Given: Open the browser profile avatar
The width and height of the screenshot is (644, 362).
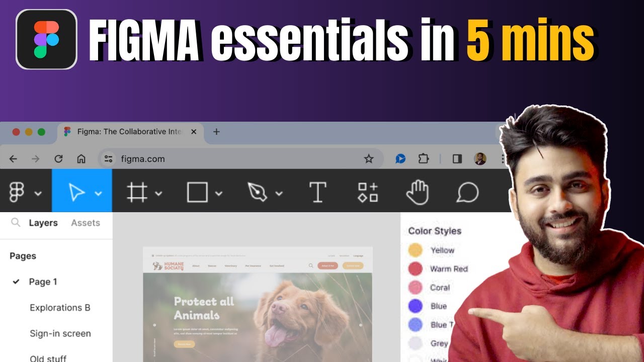Looking at the screenshot, I should pos(480,159).
